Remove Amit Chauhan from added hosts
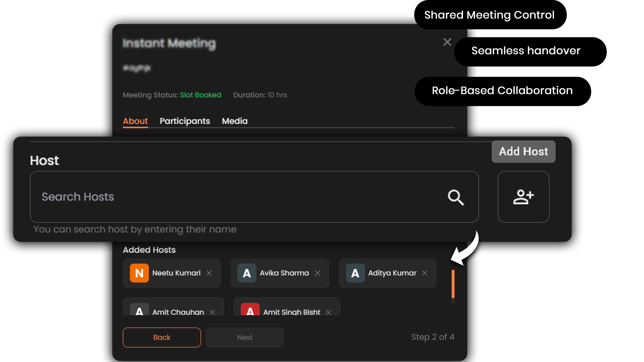Viewport: 644px width, 362px height. [212, 312]
